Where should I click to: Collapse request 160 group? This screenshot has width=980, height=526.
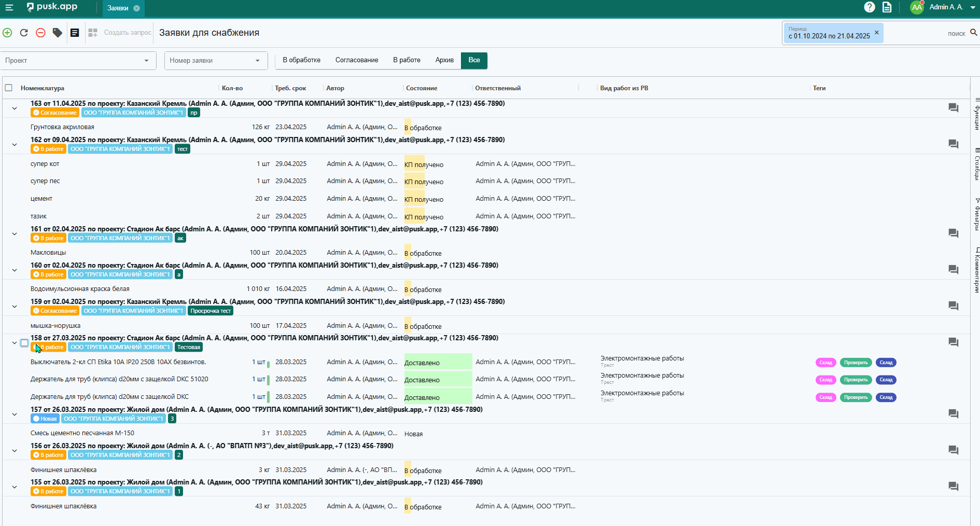click(15, 270)
